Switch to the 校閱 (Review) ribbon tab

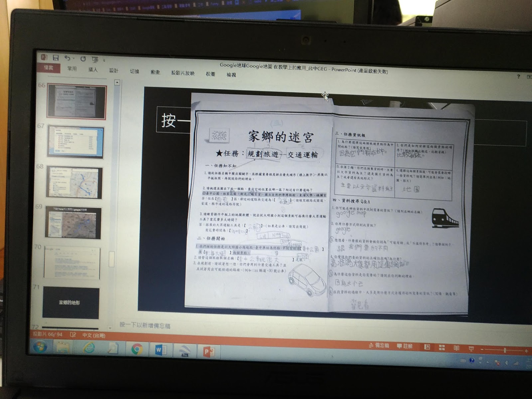pos(210,74)
